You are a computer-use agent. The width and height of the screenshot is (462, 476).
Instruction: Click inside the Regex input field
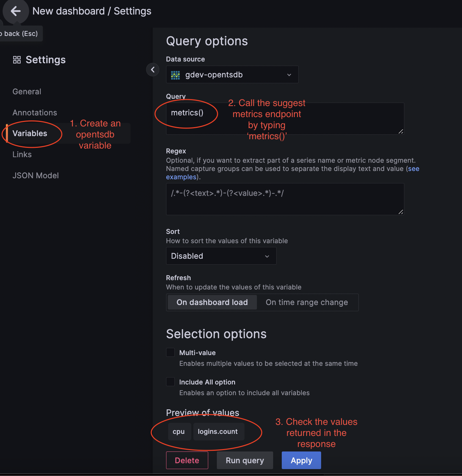pos(285,199)
